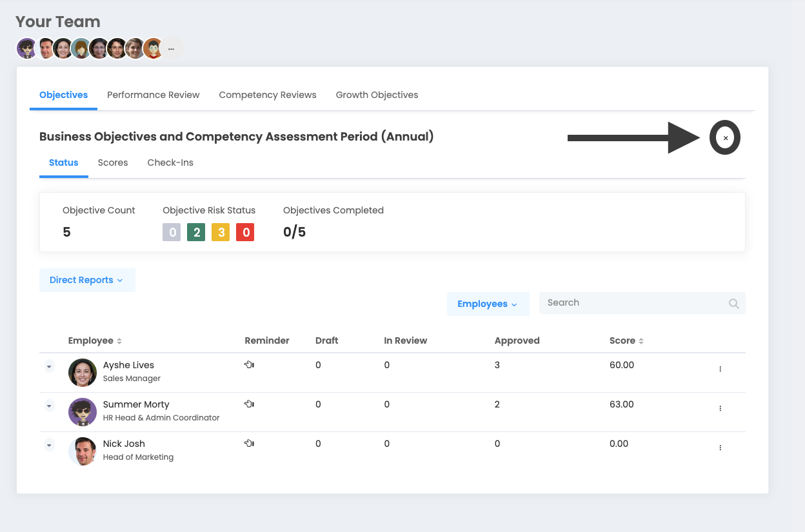
Task: Expand Nick Josh row details
Action: [50, 445]
